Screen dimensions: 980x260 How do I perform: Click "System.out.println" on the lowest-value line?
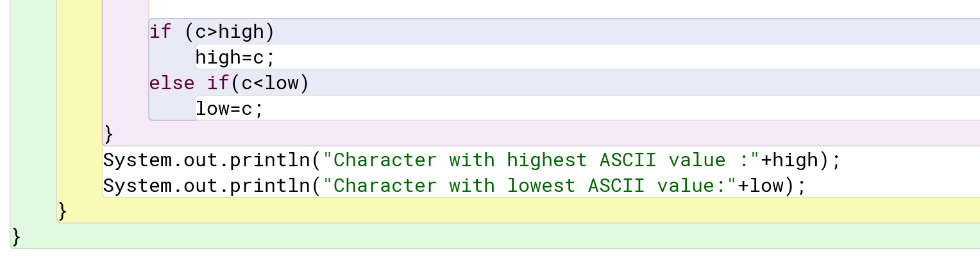(207, 186)
